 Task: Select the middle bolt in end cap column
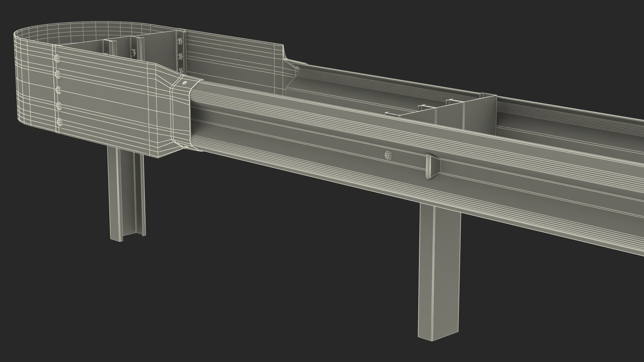click(x=58, y=90)
